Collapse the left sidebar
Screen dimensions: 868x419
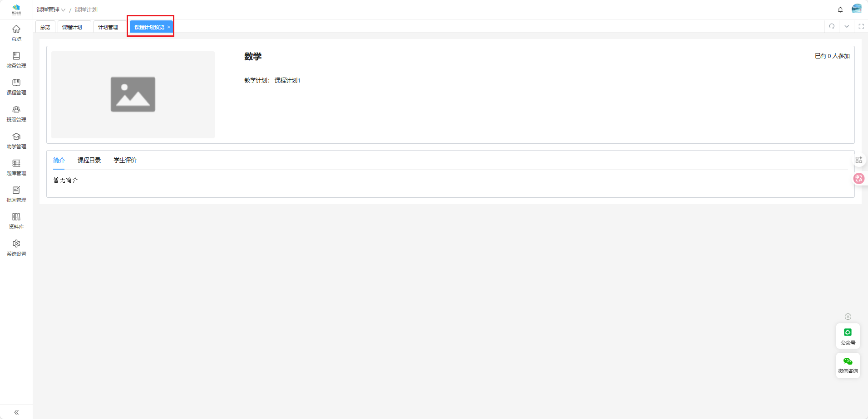(x=16, y=412)
